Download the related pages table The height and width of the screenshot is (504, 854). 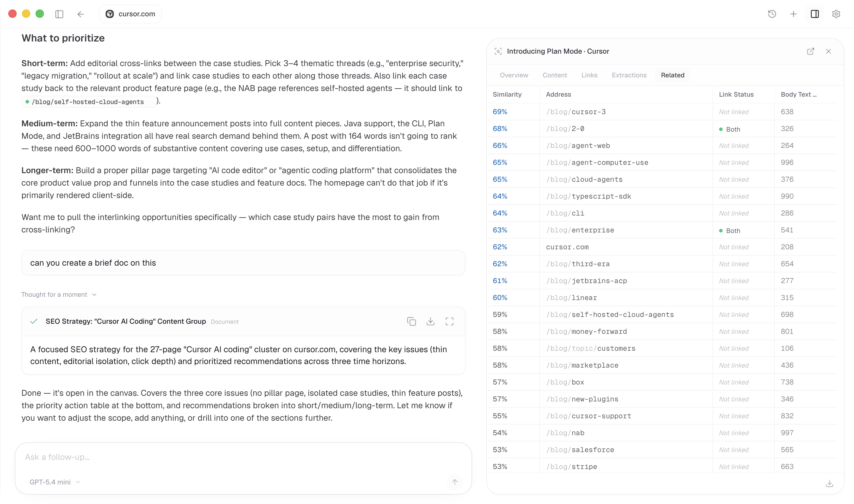(x=830, y=483)
